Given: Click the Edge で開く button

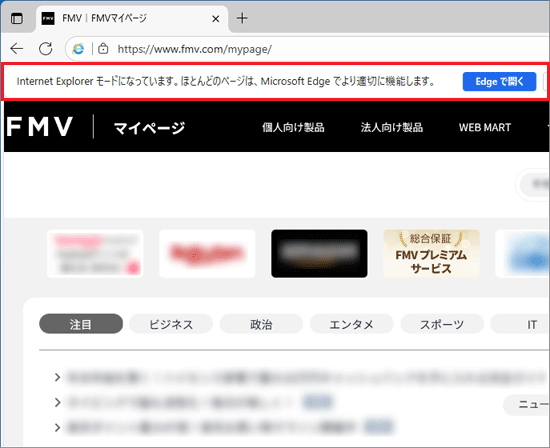Looking at the screenshot, I should coord(499,81).
